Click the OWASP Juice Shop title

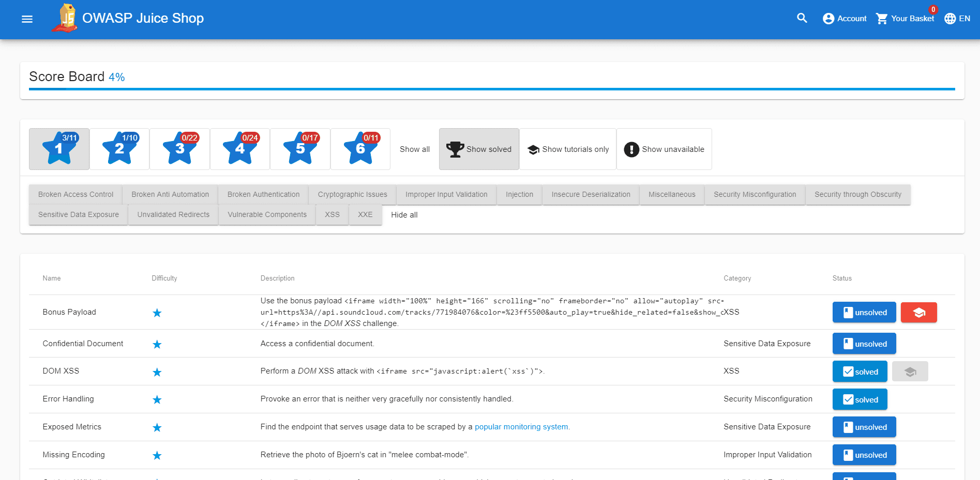143,19
